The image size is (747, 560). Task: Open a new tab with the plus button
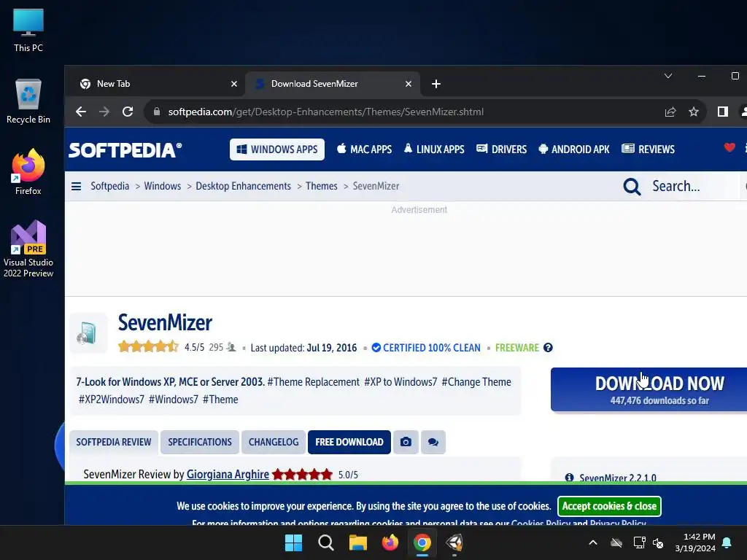pyautogui.click(x=436, y=84)
